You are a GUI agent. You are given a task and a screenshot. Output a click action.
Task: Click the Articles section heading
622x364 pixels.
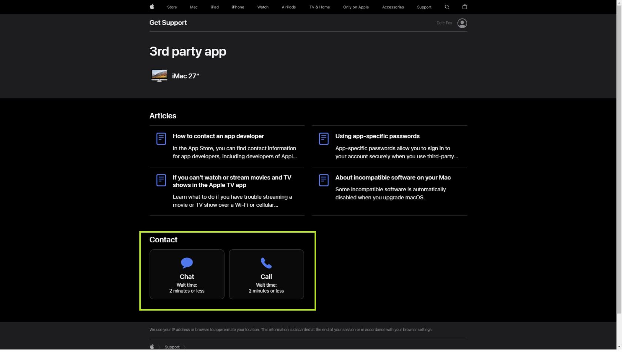click(x=163, y=116)
